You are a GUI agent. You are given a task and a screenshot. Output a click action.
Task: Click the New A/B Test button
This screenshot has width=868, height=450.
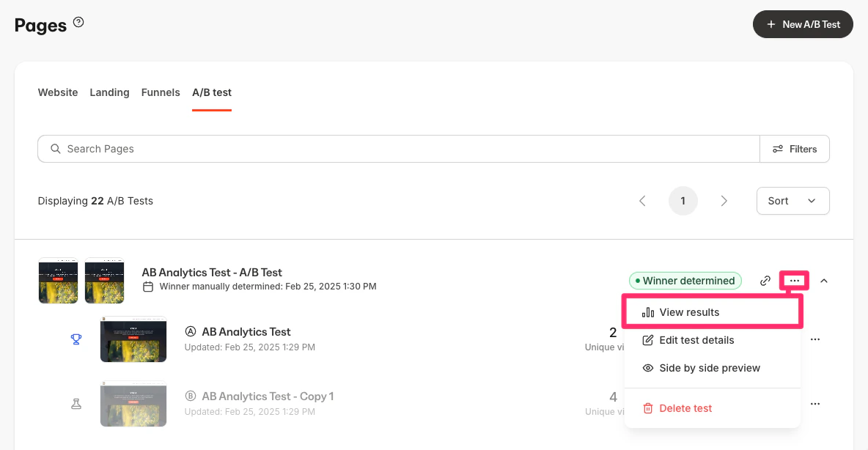803,24
